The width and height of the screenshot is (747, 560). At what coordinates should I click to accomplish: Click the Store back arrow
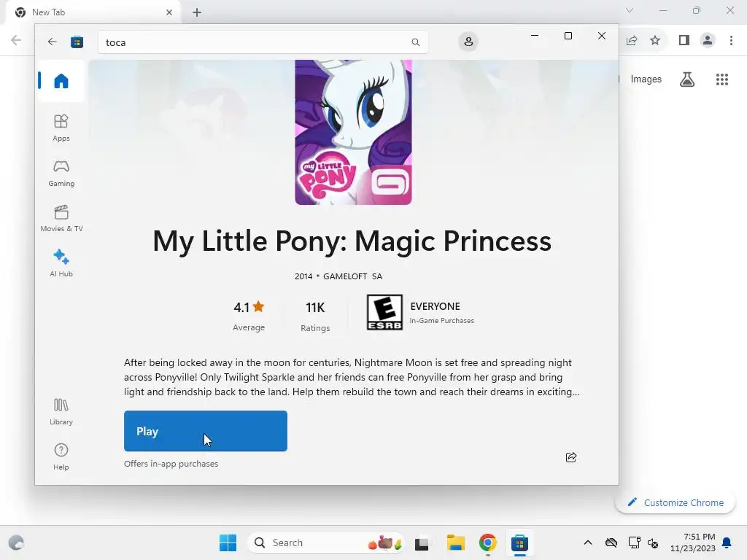coord(53,42)
